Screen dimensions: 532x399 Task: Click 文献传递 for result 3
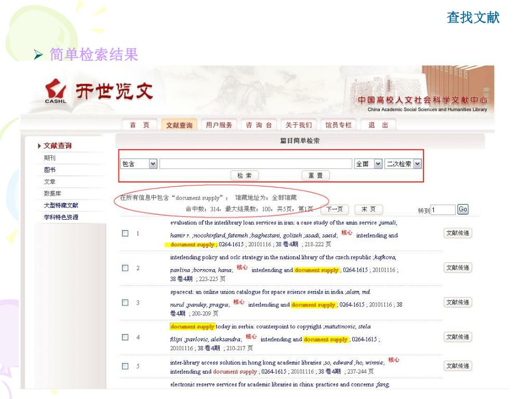coord(458,302)
